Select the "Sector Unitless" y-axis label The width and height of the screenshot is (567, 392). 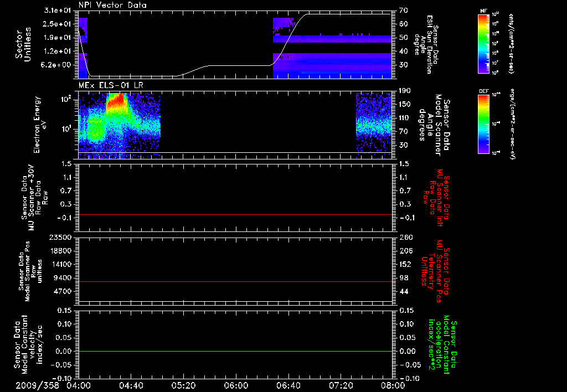(23, 44)
